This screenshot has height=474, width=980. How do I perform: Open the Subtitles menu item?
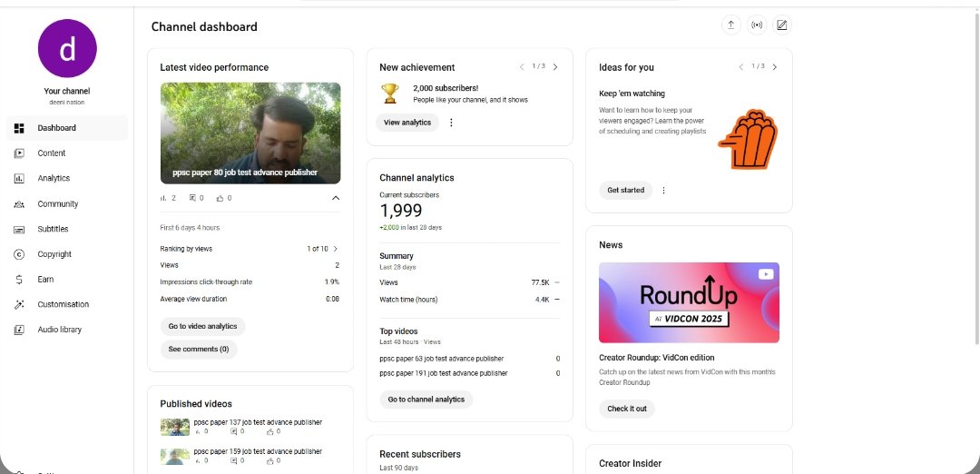coord(67,230)
